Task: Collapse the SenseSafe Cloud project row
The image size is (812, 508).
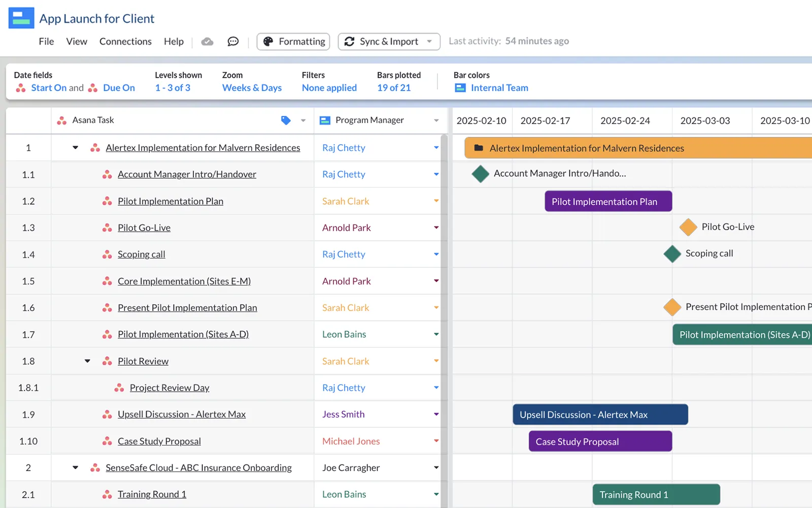Action: tap(76, 468)
